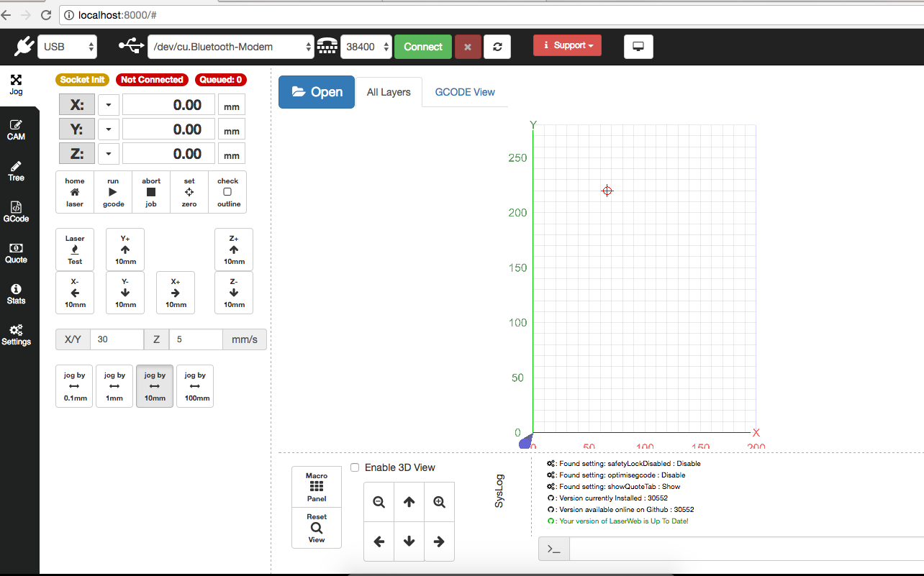Open the Tree sidebar tab

click(x=16, y=171)
